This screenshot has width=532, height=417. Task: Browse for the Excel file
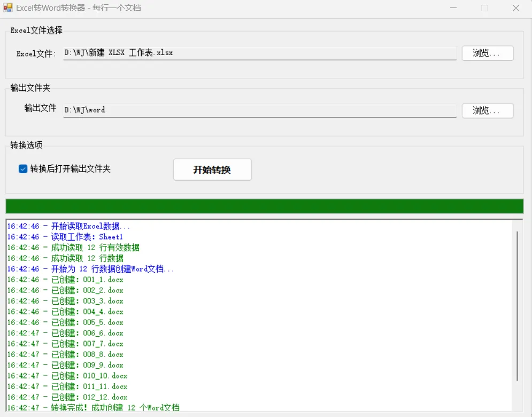click(488, 53)
